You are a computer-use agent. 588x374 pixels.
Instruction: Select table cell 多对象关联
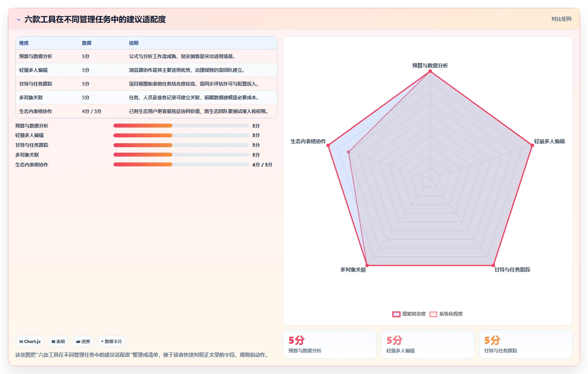pyautogui.click(x=31, y=98)
